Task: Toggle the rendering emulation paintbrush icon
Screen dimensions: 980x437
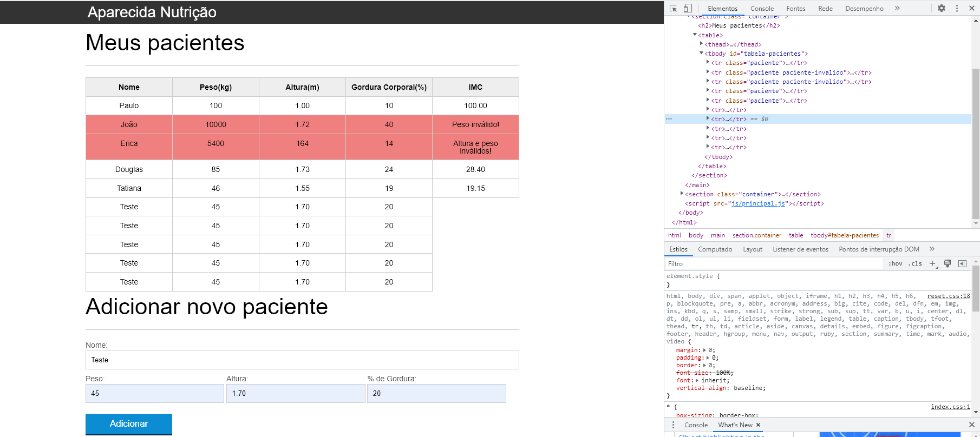Action: (948, 263)
